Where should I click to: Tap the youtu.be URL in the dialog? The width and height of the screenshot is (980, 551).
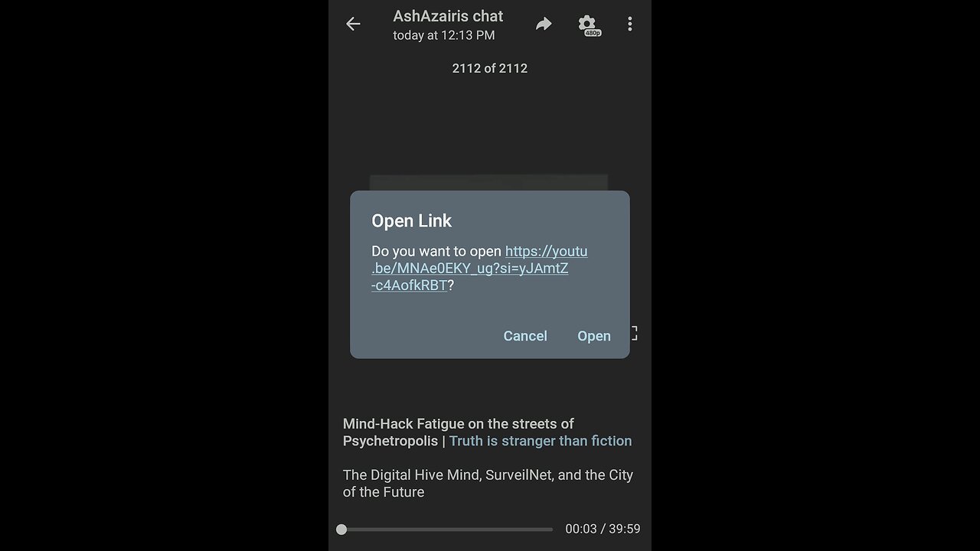point(479,269)
